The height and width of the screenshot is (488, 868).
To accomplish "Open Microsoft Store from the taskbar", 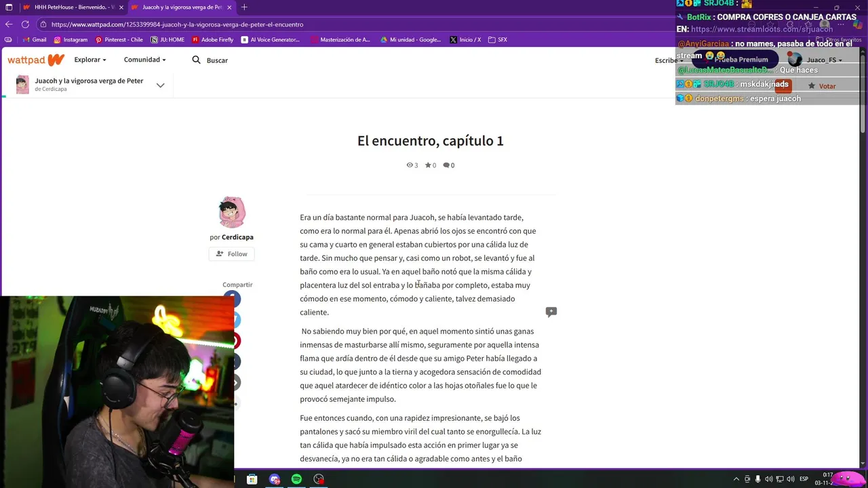I will pyautogui.click(x=252, y=479).
